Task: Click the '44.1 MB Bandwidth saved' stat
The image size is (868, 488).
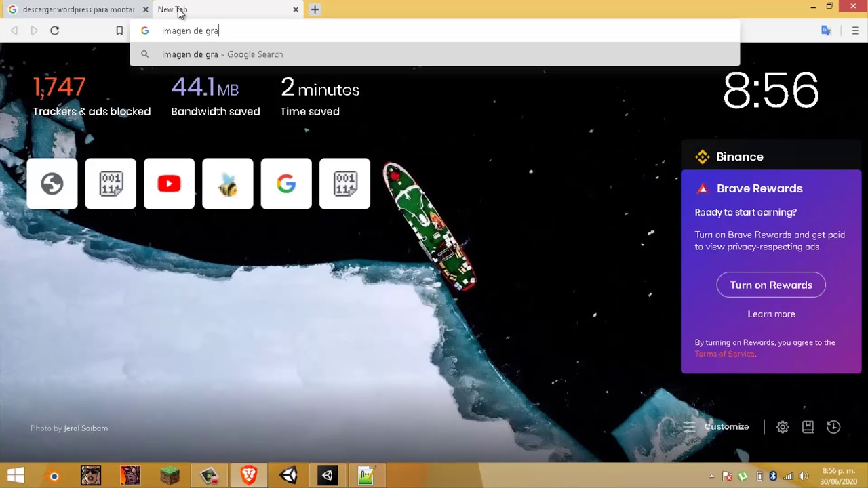Action: tap(216, 96)
